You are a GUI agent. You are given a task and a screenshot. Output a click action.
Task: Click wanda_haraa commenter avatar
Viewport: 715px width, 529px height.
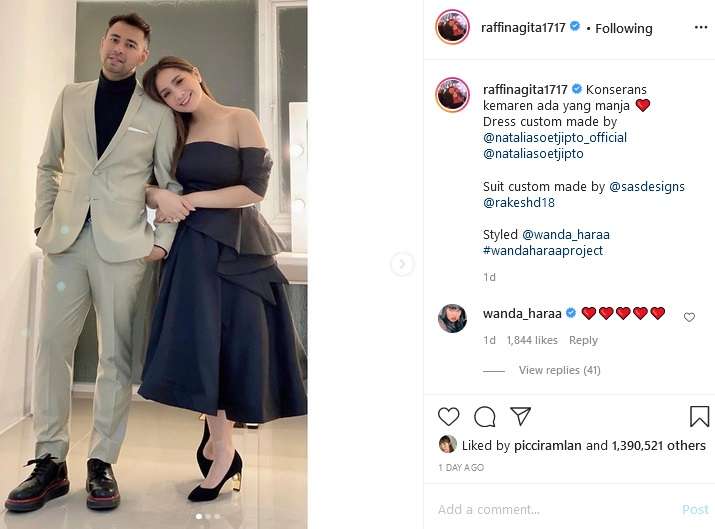point(452,318)
